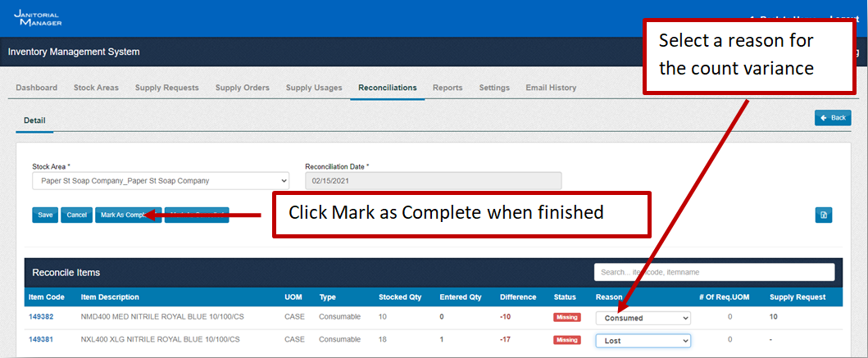Click the export file icon button

824,215
